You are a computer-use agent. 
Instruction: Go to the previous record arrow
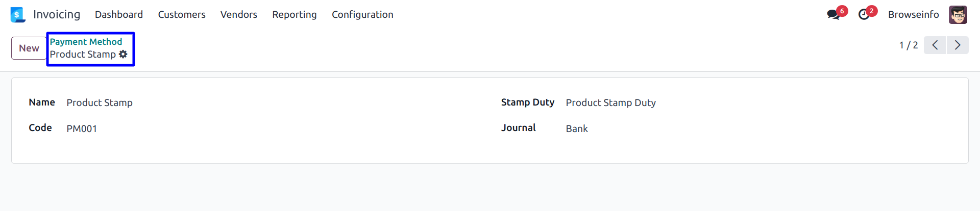tap(935, 45)
